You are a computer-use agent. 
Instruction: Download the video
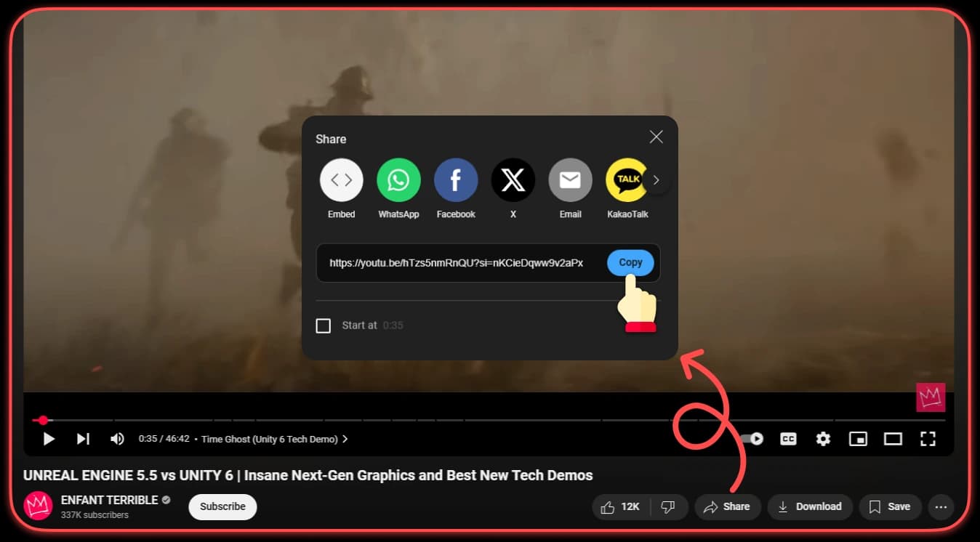point(809,507)
